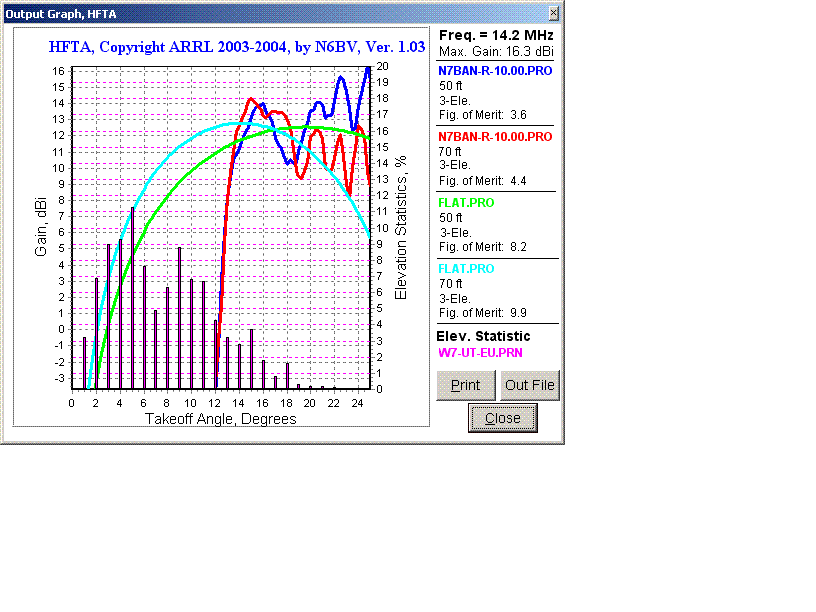Click the Elev. Statistic heading
Viewport: 816px width, 612px height.
(484, 336)
